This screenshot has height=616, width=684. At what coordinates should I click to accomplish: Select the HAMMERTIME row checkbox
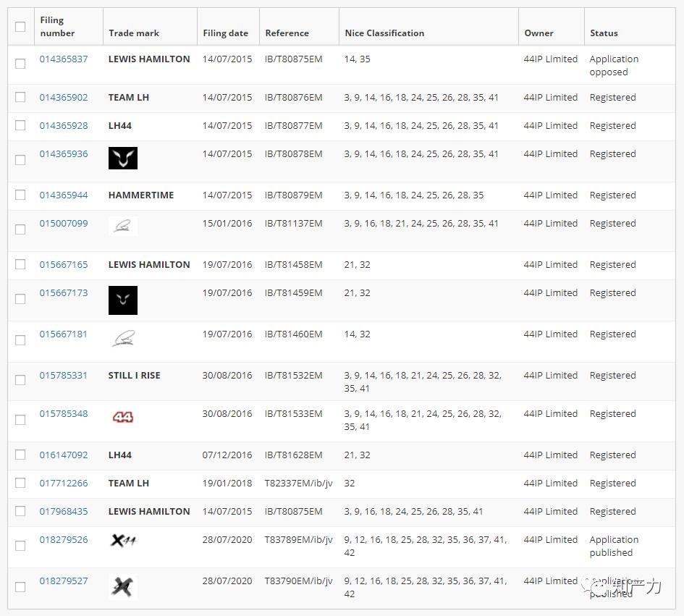20,195
